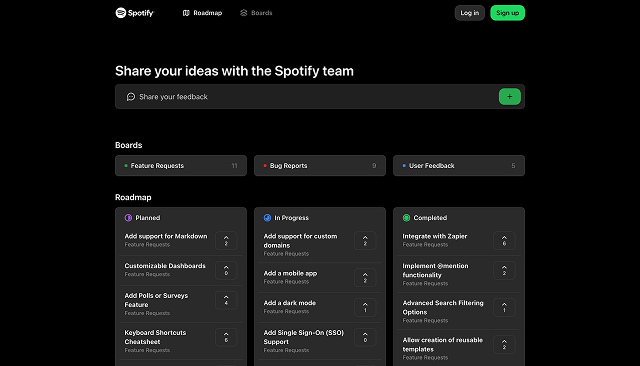Upvote Implement @mention functionality

tap(504, 271)
